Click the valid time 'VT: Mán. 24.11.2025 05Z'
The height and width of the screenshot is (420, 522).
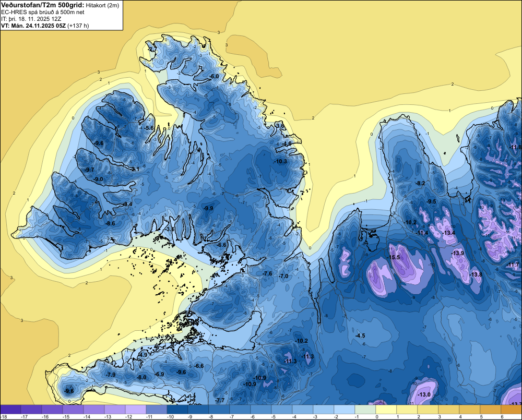[x=33, y=26]
